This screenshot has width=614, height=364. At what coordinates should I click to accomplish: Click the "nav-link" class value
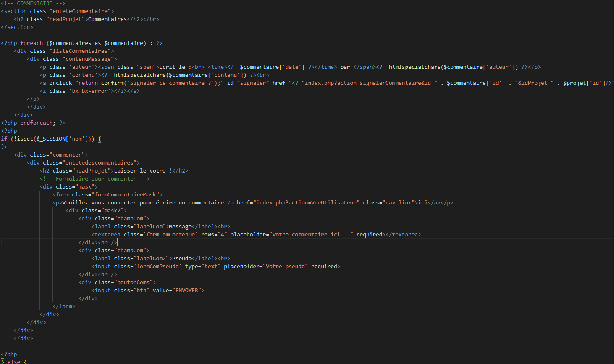click(399, 203)
